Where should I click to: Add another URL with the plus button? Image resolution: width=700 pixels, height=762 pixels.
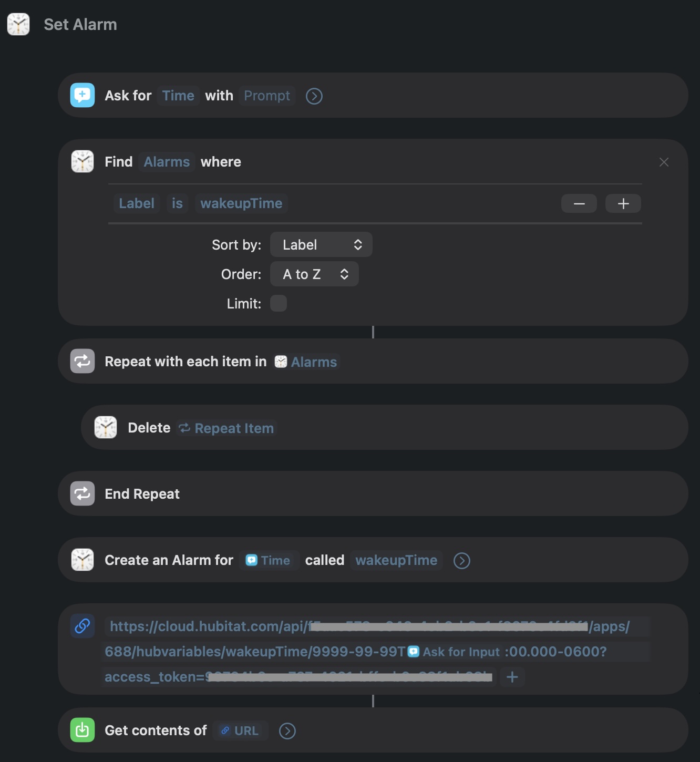click(x=512, y=677)
